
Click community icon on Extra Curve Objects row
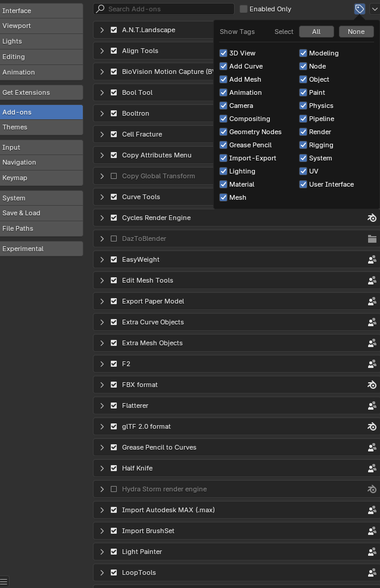pos(372,322)
